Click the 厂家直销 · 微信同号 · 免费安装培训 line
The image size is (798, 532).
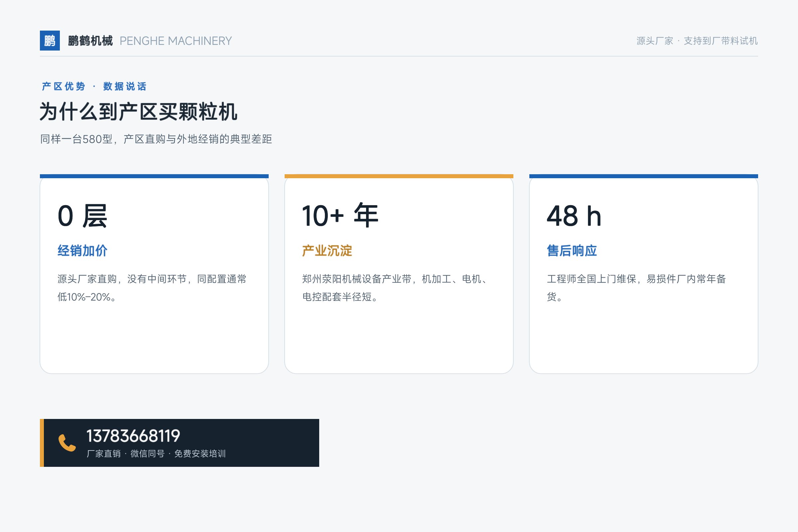(x=156, y=454)
